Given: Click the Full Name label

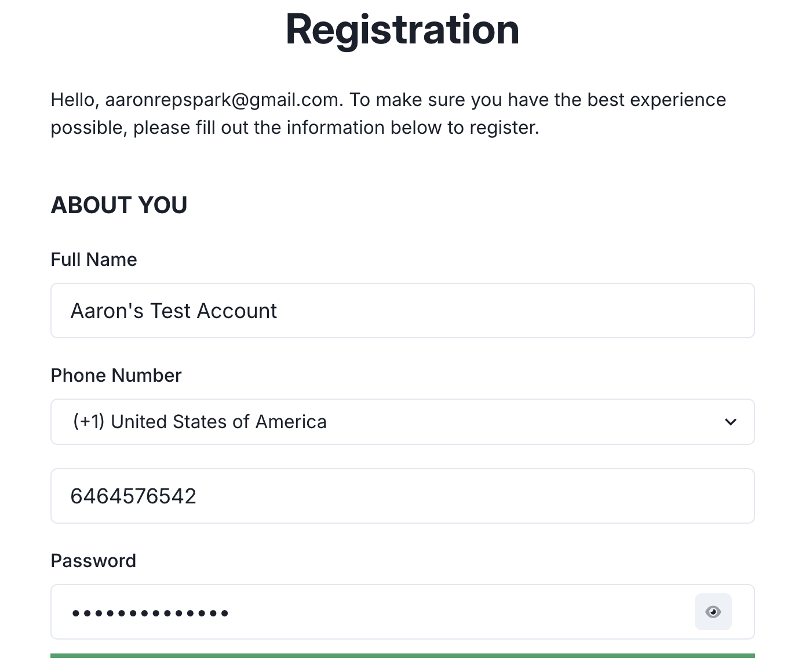Looking at the screenshot, I should [94, 260].
